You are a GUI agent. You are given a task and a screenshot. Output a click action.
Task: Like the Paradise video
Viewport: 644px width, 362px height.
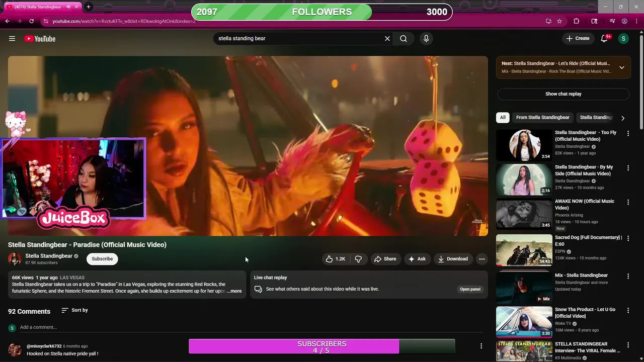(335, 259)
